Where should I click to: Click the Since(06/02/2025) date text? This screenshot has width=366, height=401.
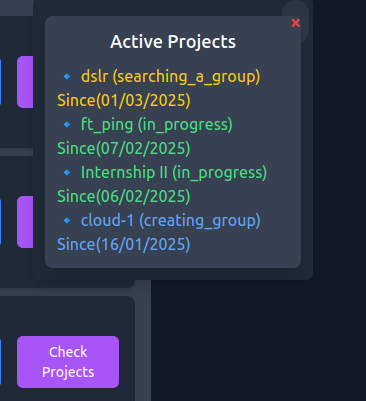124,196
